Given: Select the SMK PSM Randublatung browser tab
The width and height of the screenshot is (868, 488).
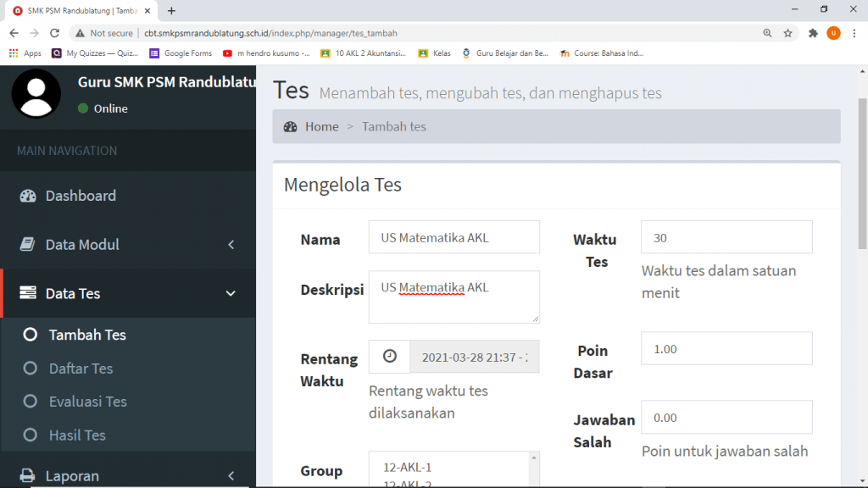Looking at the screenshot, I should [x=81, y=11].
